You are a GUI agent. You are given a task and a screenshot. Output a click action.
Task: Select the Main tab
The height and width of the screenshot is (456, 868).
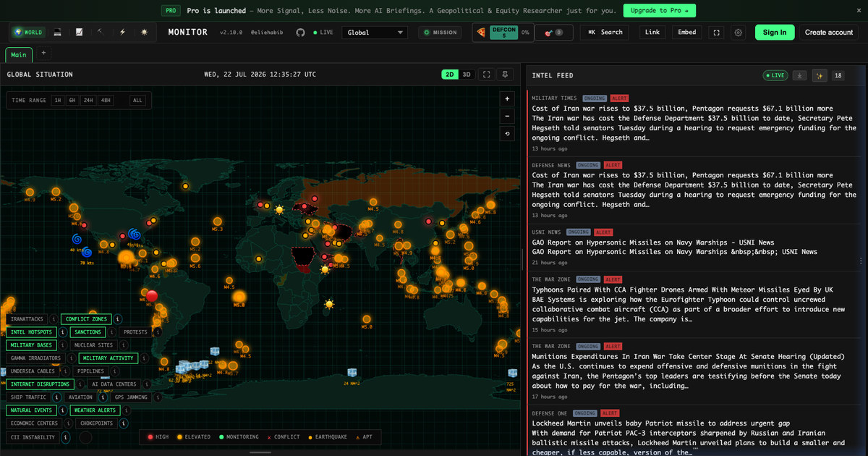tap(19, 55)
